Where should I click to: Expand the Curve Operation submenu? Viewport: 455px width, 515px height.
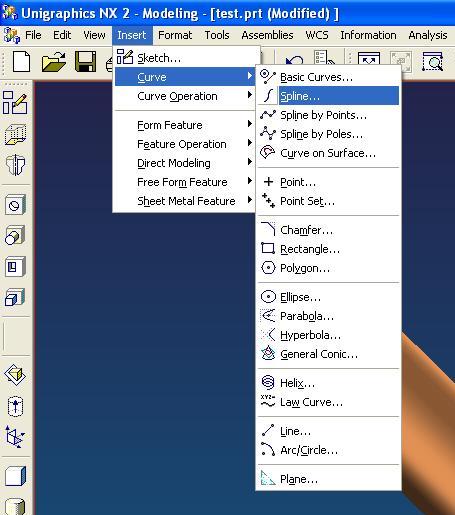pyautogui.click(x=185, y=96)
